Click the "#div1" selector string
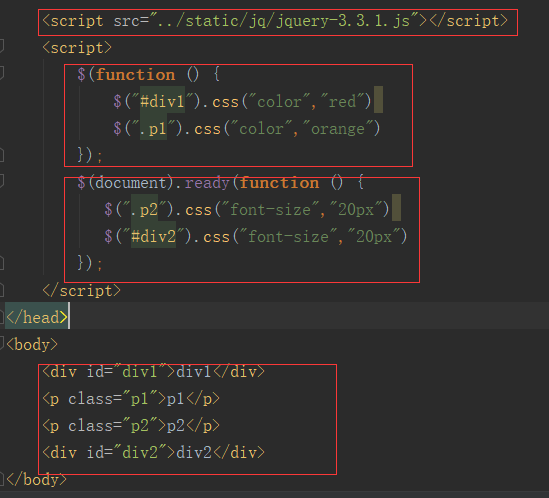 [x=162, y=102]
